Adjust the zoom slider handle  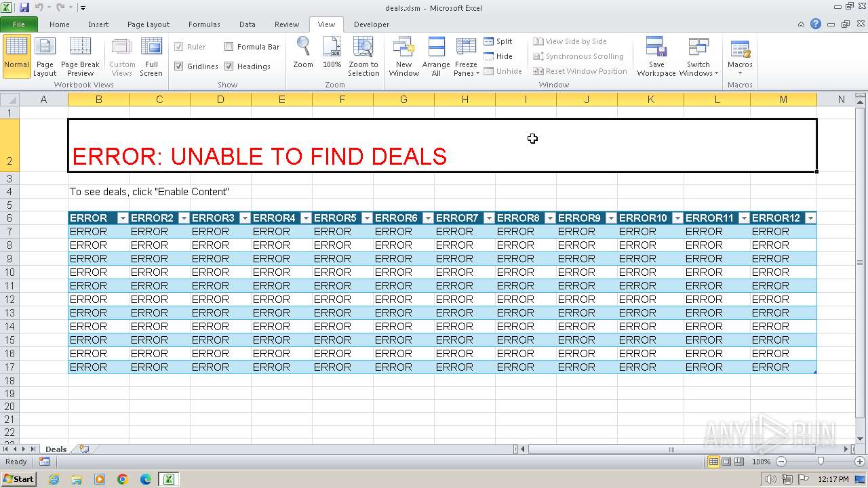pos(821,462)
